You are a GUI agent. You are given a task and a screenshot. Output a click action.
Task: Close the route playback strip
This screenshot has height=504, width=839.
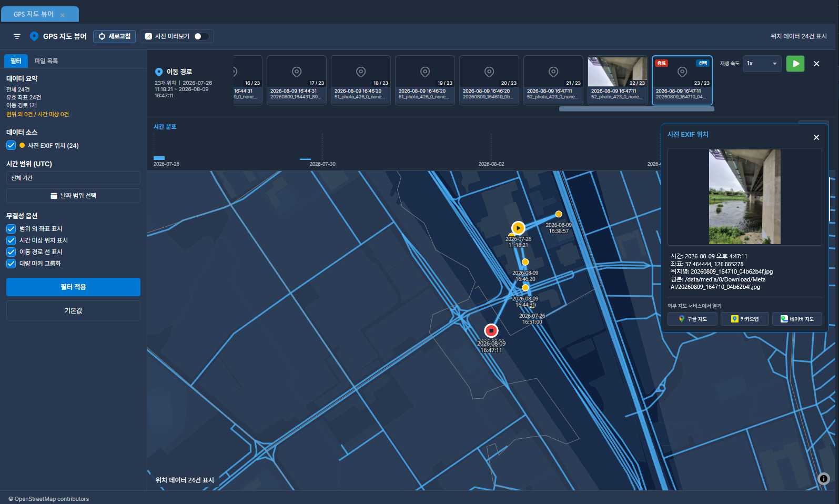pos(816,64)
